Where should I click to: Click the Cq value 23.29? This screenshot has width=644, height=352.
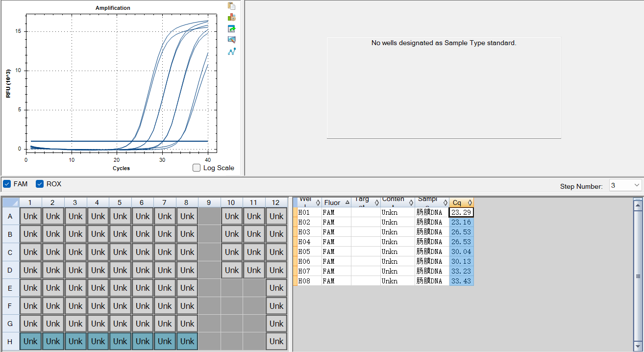tap(461, 212)
